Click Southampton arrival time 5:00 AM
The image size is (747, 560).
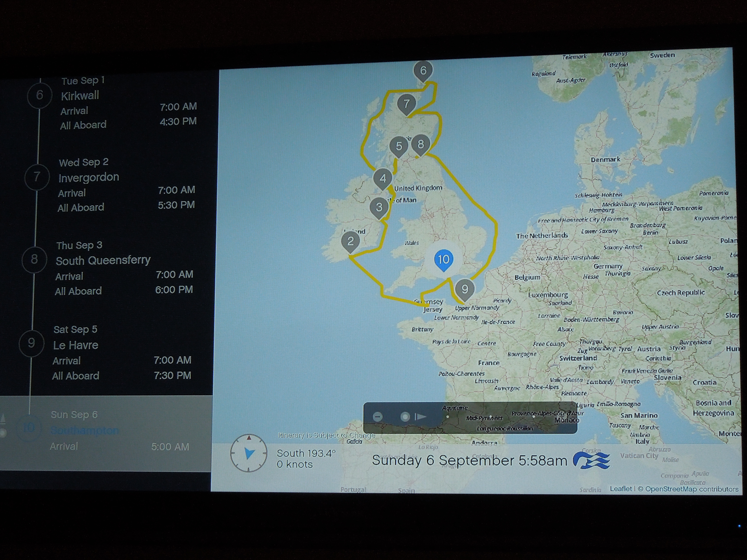170,447
